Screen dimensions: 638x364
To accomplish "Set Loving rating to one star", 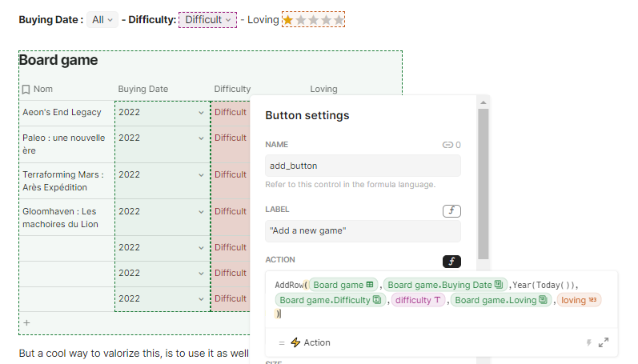I will tap(288, 19).
